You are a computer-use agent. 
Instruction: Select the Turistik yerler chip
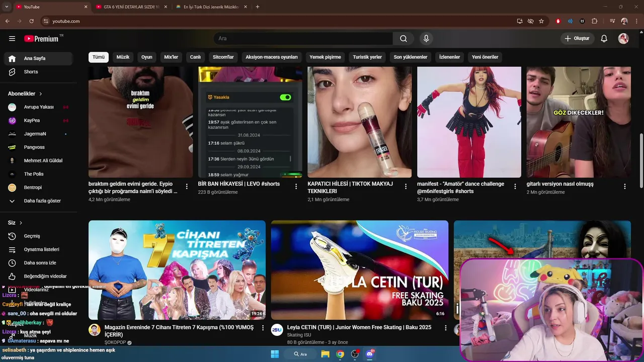tap(367, 57)
